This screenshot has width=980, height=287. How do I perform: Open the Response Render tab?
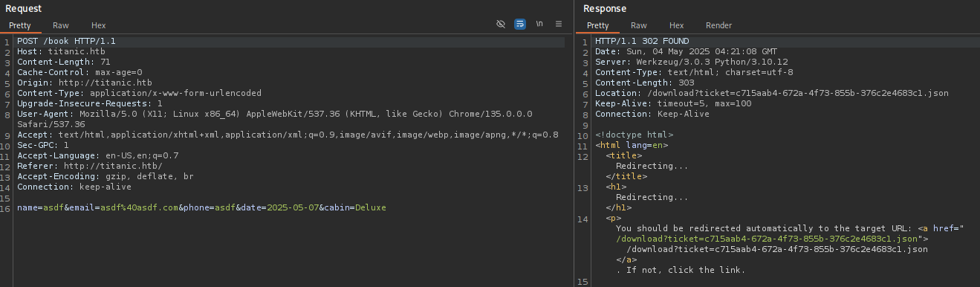click(x=718, y=25)
